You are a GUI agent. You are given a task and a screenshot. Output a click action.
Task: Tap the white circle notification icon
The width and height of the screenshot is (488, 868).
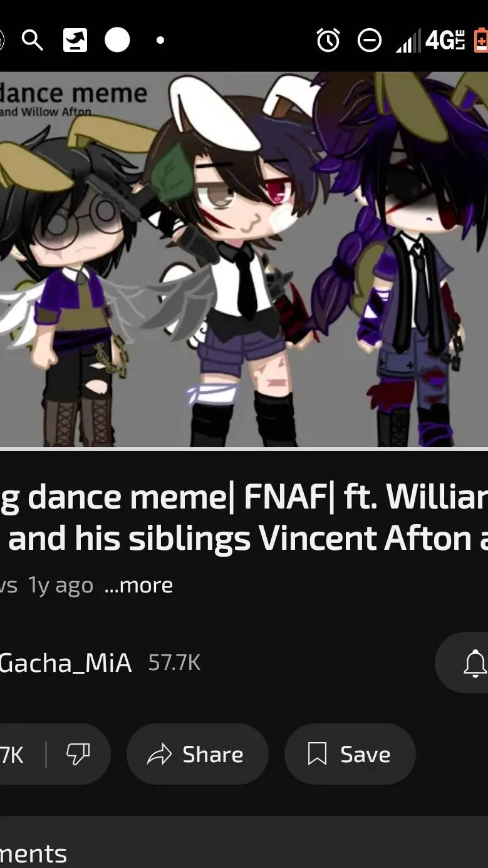click(117, 40)
